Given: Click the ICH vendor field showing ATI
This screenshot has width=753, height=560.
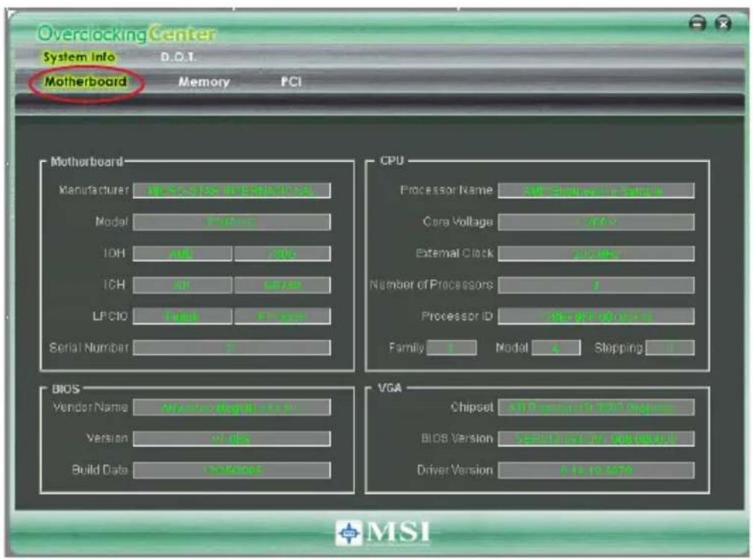Looking at the screenshot, I should click(x=182, y=285).
